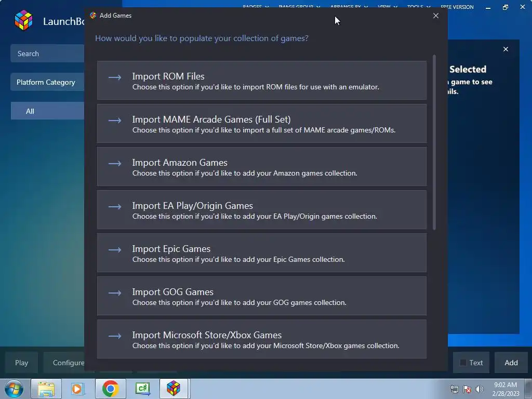
Task: Click the arrow icon beside Import ROM Files
Action: [115, 77]
